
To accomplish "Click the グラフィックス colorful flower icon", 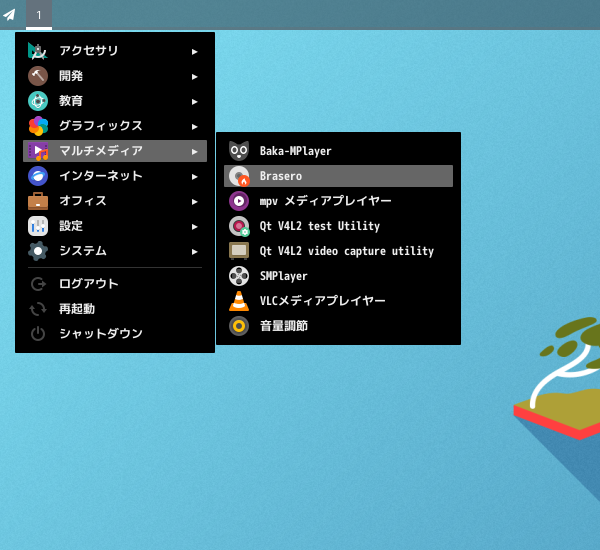I will (x=38, y=126).
